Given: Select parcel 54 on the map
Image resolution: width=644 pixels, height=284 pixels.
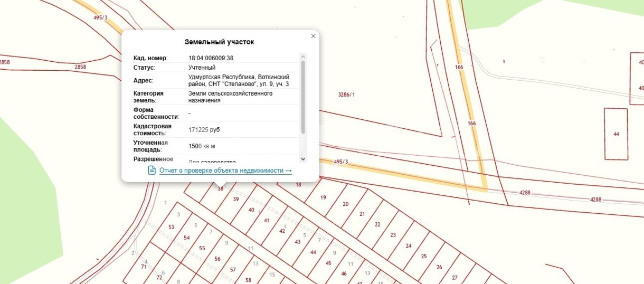Looking at the screenshot, I should [x=186, y=238].
